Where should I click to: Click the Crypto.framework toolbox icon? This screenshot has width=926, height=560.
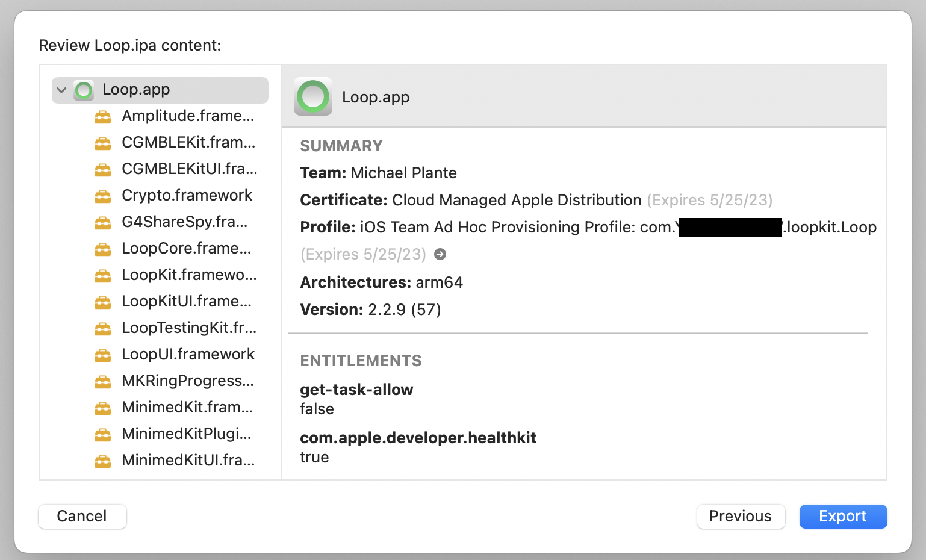(103, 196)
